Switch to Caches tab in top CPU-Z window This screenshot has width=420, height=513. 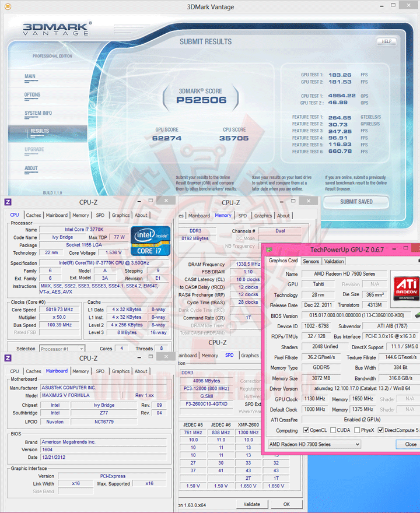33,215
